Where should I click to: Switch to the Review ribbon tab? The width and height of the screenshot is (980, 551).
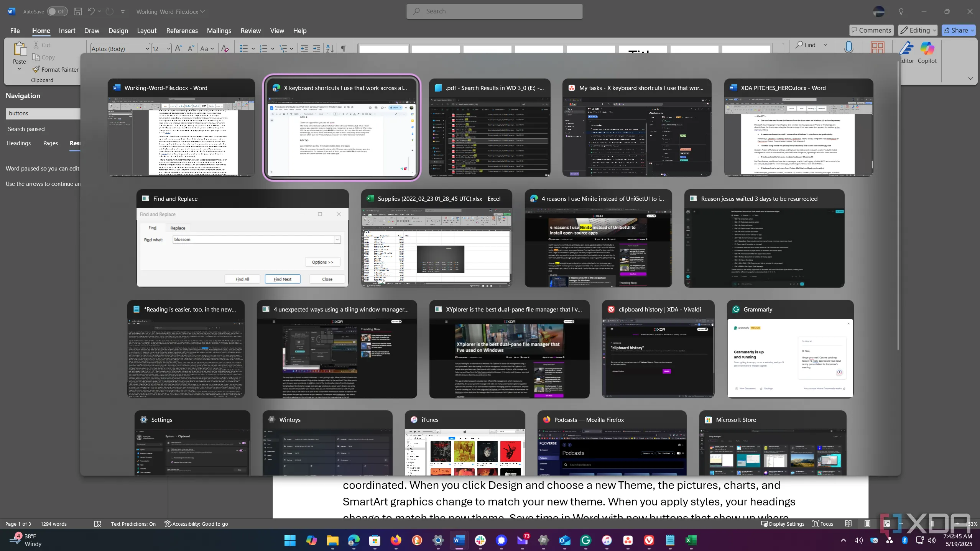coord(251,31)
